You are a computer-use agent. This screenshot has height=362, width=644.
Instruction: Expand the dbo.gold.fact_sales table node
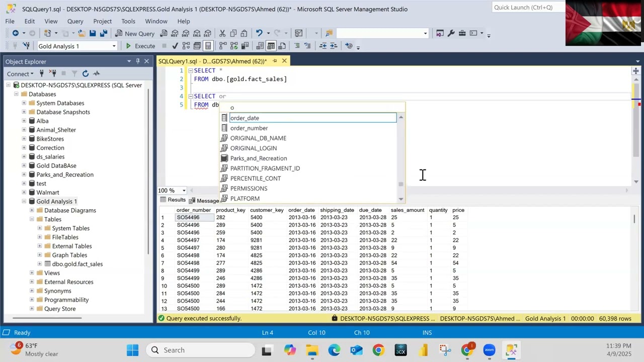pyautogui.click(x=40, y=264)
